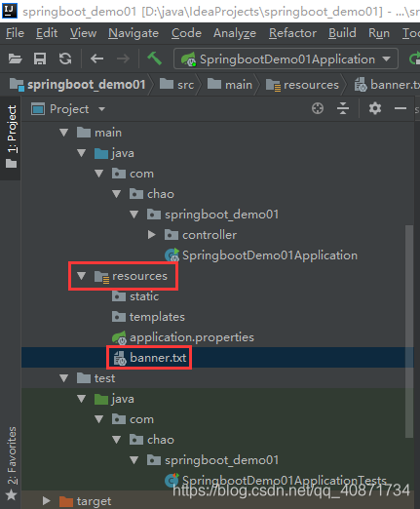420x509 pixels.
Task: Navigate forward with the right arrow icon
Action: coord(123,59)
